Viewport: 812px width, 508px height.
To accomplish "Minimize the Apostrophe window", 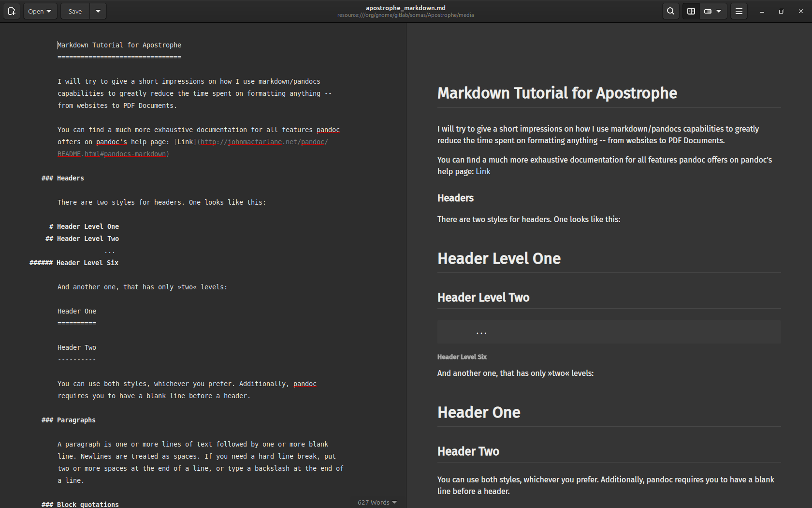I will [762, 11].
